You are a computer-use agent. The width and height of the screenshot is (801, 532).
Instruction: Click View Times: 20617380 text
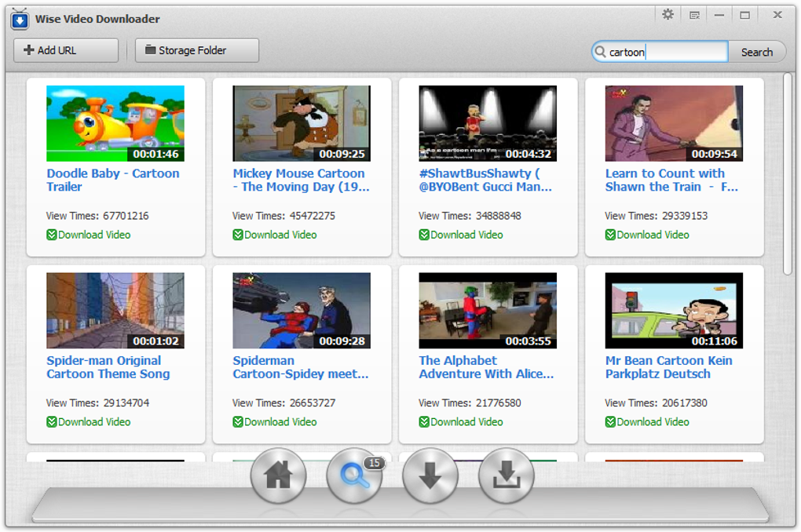tap(657, 403)
